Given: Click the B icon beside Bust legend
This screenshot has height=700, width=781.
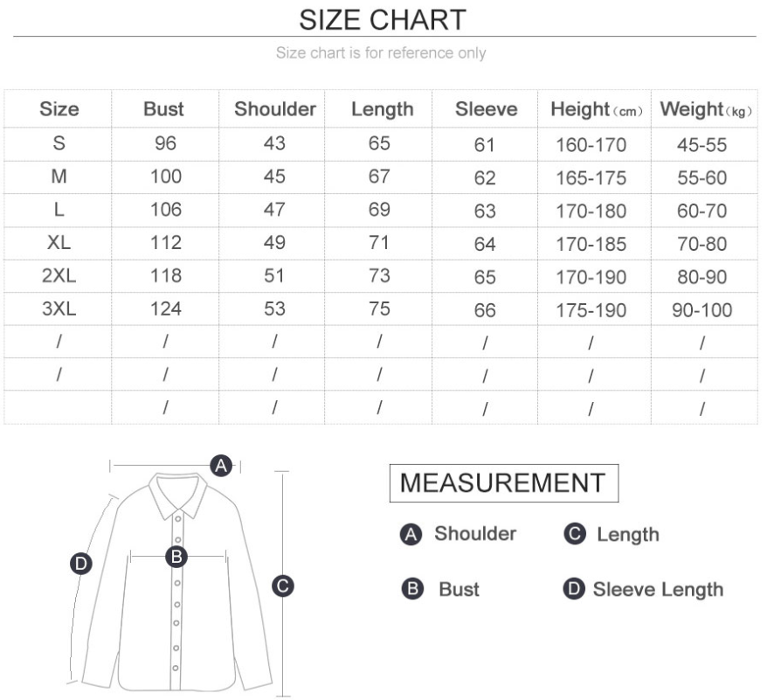Looking at the screenshot, I should [x=411, y=590].
